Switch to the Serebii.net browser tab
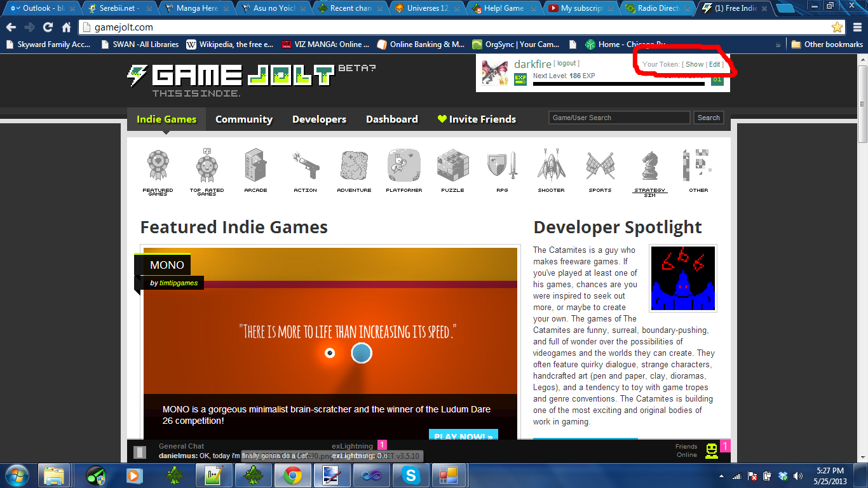This screenshot has height=488, width=868. (118, 8)
